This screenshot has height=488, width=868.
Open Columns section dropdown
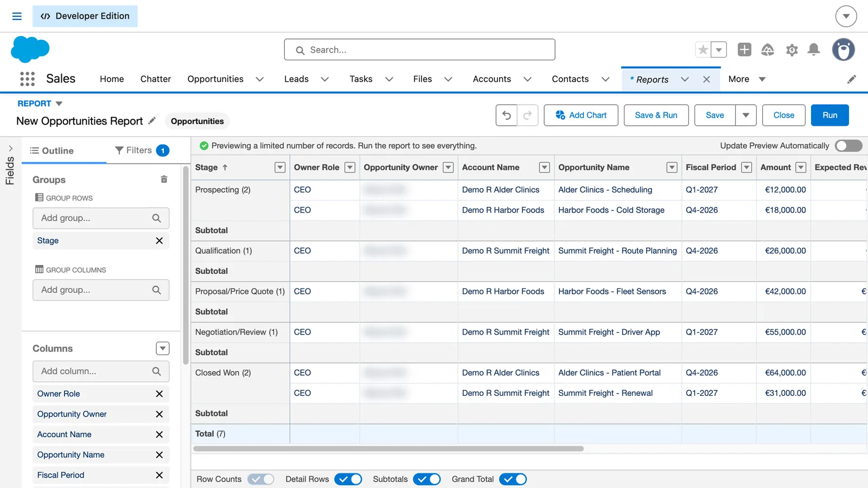[163, 349]
